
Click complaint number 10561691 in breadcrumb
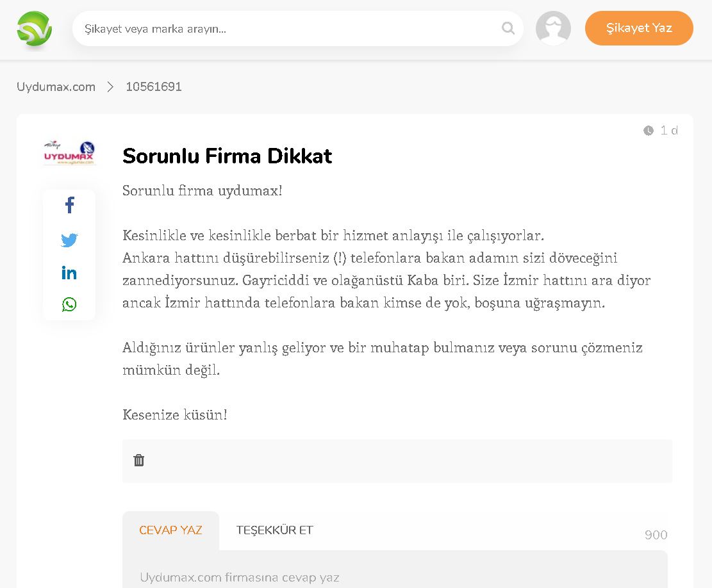(154, 87)
